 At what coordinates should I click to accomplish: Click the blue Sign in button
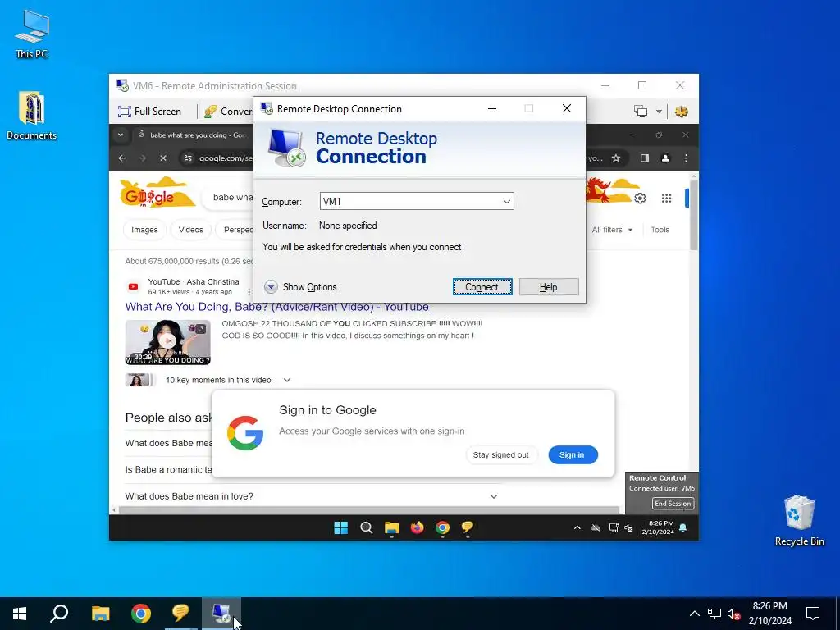pyautogui.click(x=573, y=454)
